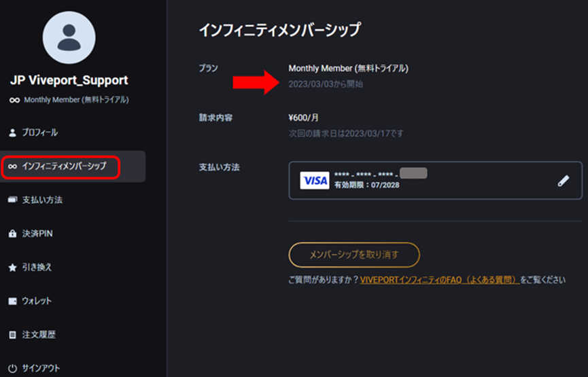Click the JP Viveport_Support username

point(69,80)
